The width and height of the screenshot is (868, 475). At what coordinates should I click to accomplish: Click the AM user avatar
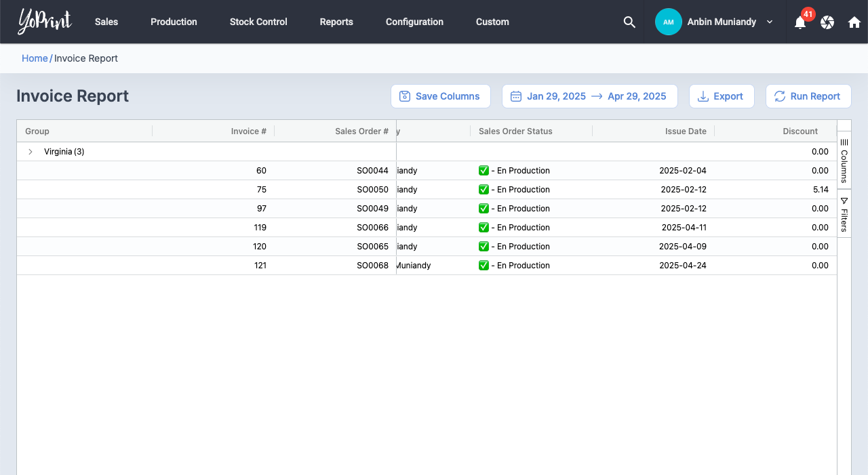tap(668, 22)
